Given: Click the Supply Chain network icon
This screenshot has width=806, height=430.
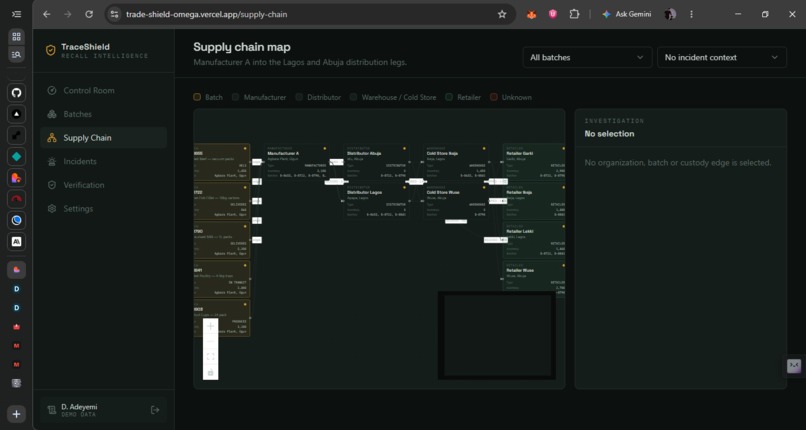Looking at the screenshot, I should pos(51,138).
